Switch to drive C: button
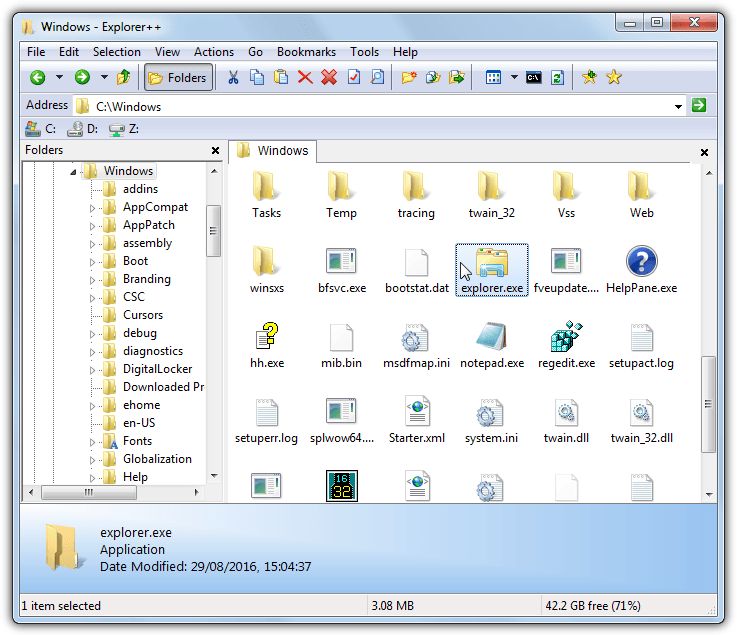This screenshot has height=635, width=737. pos(41,129)
